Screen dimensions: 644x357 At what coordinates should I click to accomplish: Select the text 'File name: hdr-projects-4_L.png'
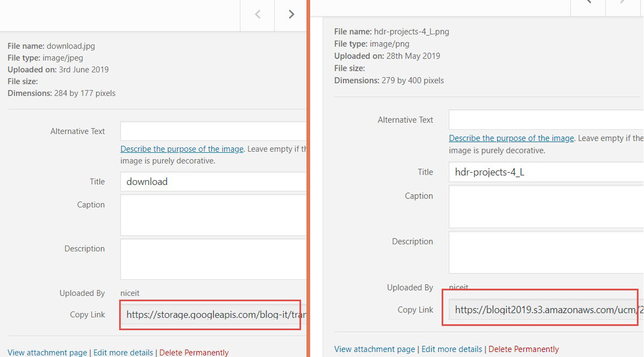[392, 32]
